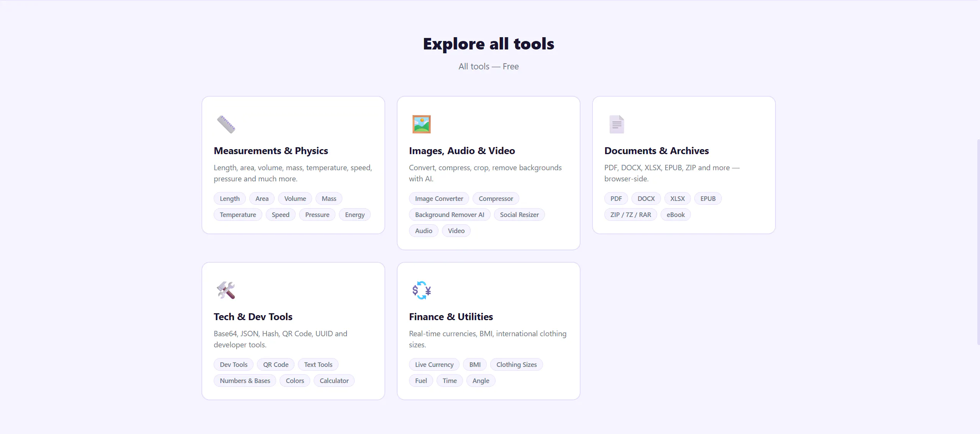Launch Background Remover AI tag
Screen dimensions: 980x434
tap(450, 215)
